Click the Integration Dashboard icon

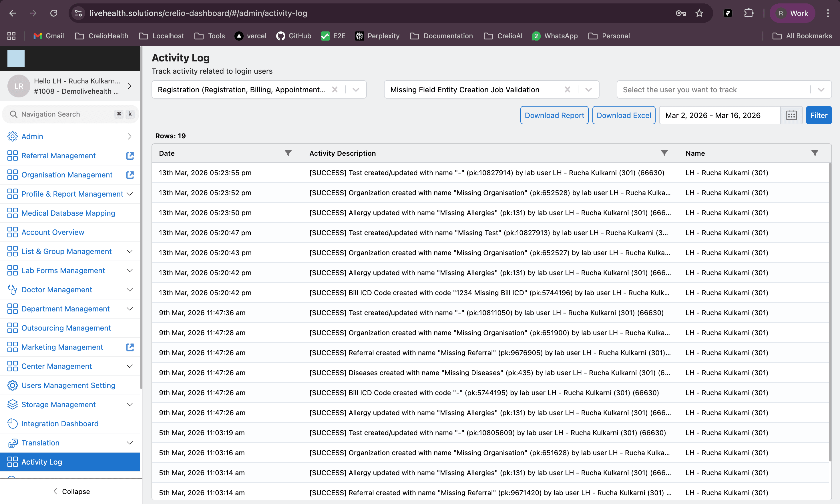[x=13, y=423]
